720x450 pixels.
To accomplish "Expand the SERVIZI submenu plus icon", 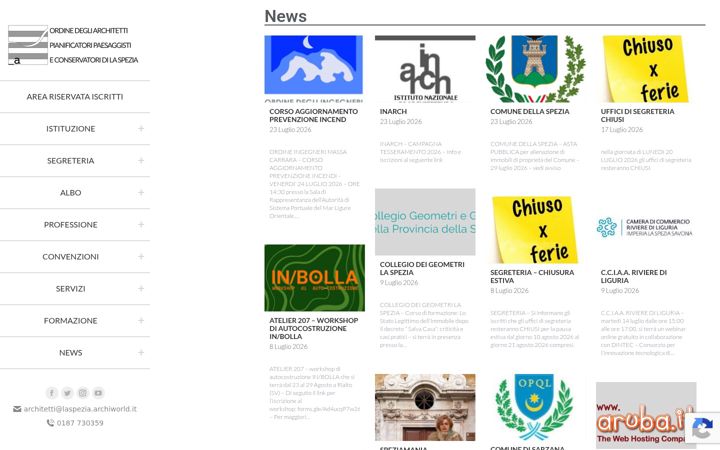I will tap(141, 288).
